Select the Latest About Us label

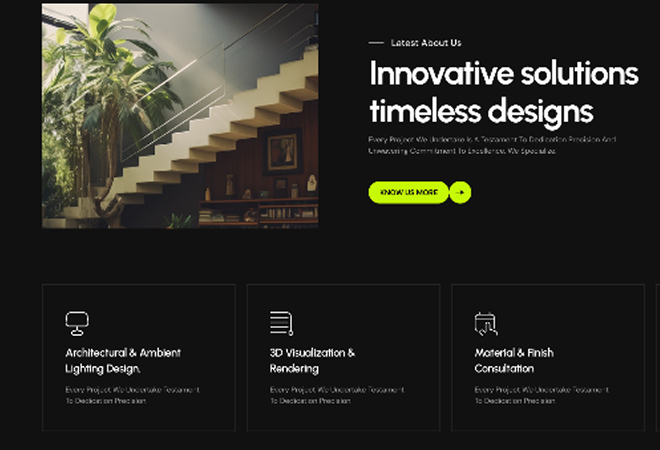coord(426,43)
